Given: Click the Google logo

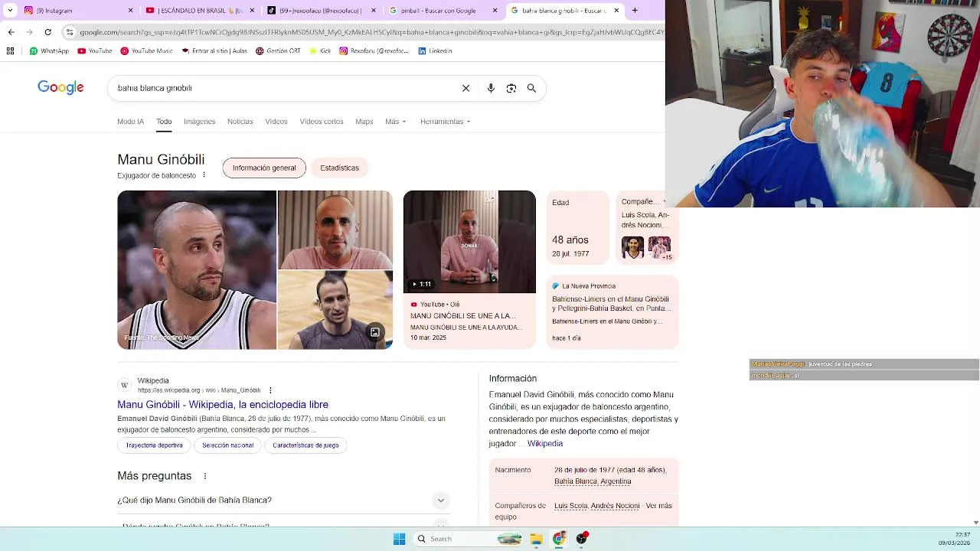Looking at the screenshot, I should pos(60,88).
